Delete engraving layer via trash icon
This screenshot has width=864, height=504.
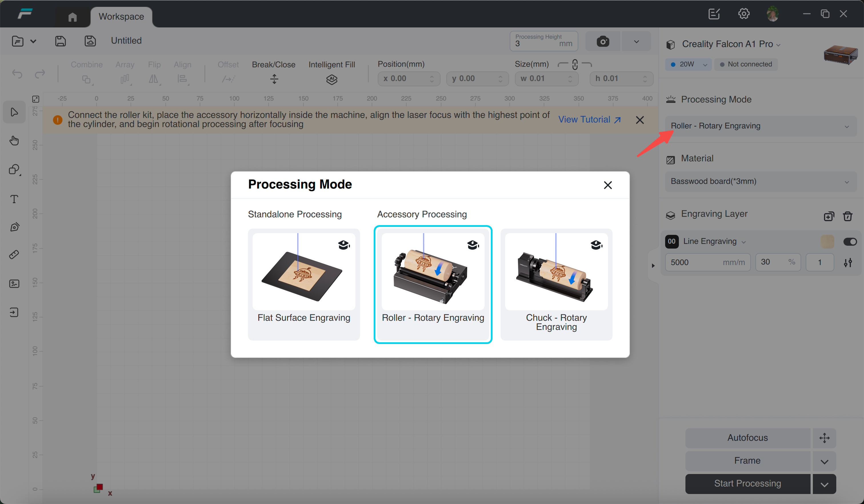pos(847,216)
